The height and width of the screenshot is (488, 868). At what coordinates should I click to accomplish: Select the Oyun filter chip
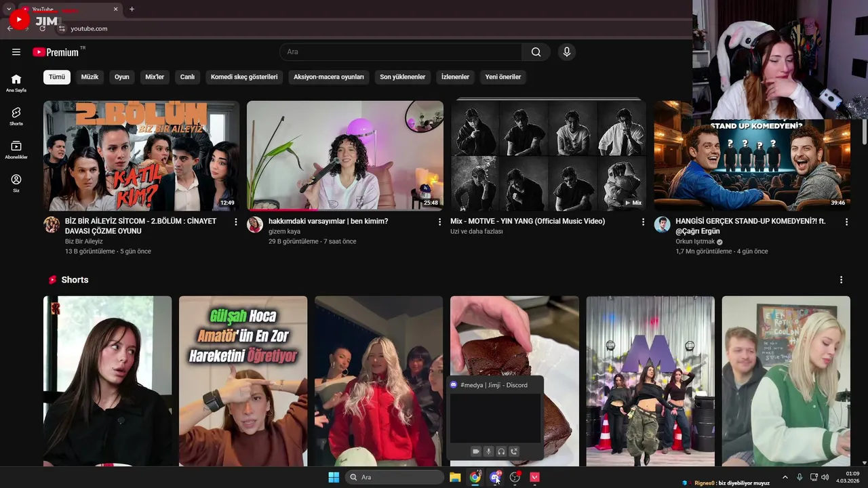pos(122,77)
